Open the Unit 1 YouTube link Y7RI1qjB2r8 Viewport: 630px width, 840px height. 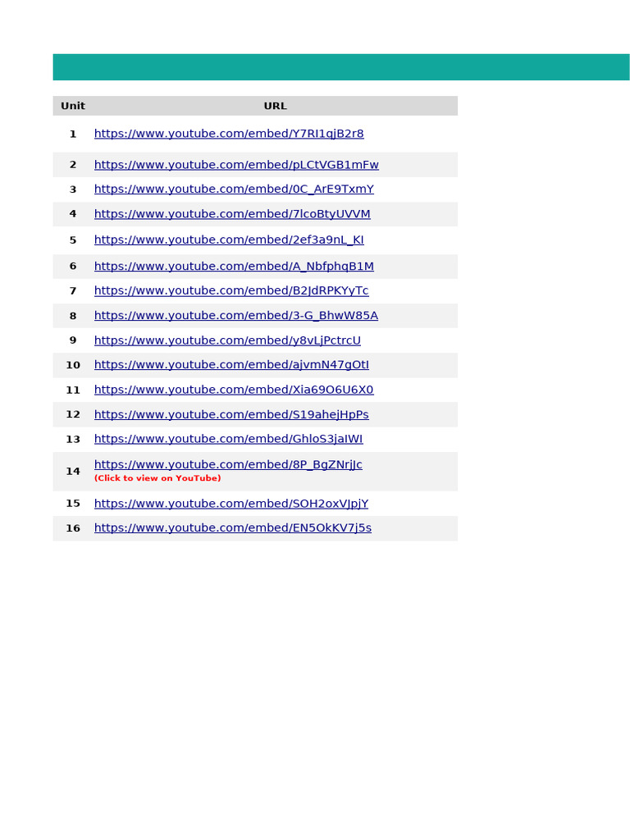pos(229,134)
